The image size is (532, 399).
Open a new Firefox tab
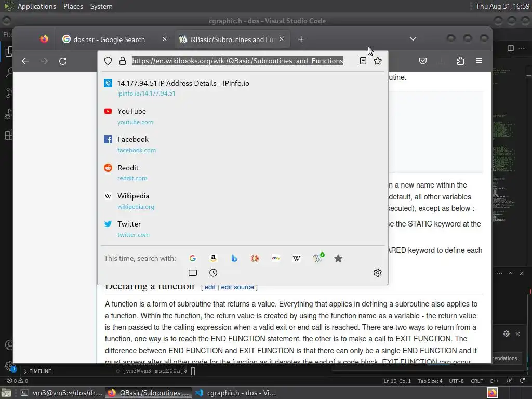coord(301,39)
